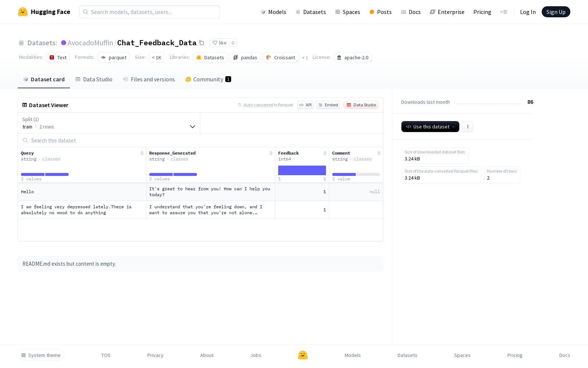The image size is (588, 368).
Task: Open the Datasets footer link
Action: [407, 355]
